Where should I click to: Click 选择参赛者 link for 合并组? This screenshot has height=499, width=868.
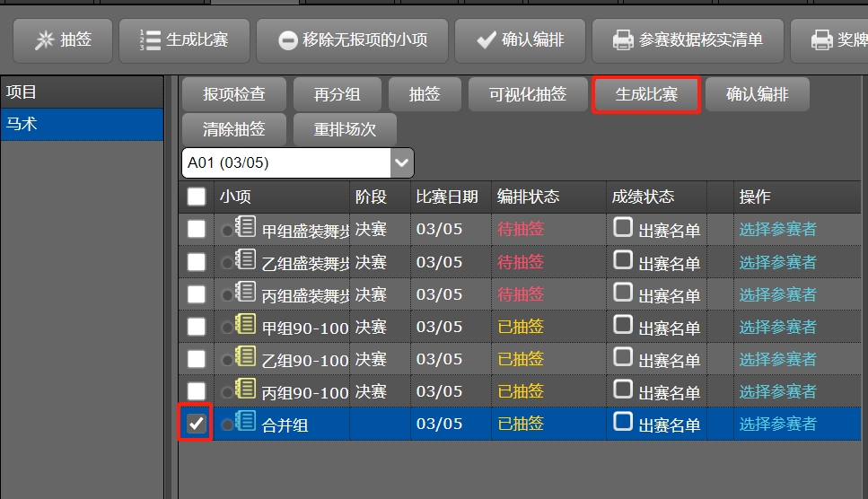coord(777,424)
